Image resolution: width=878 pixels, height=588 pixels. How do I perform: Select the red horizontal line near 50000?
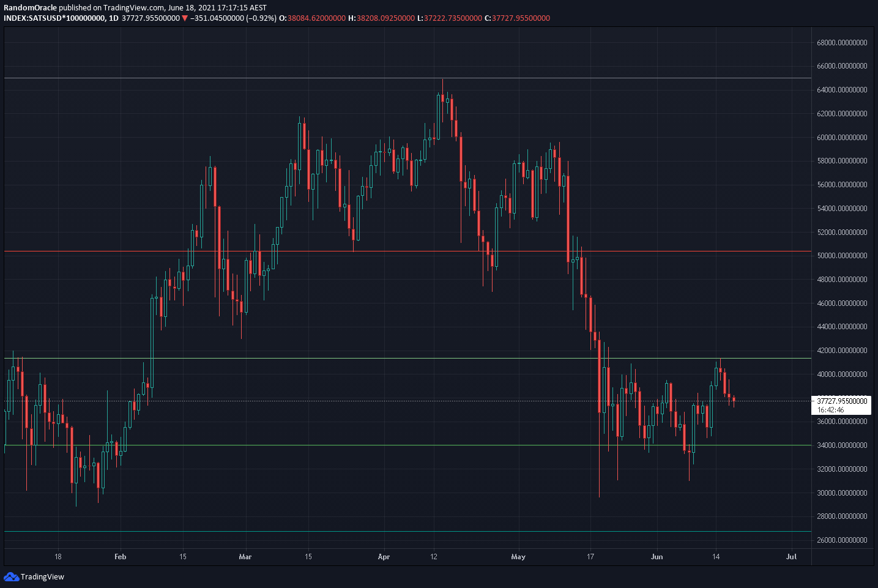point(407,251)
